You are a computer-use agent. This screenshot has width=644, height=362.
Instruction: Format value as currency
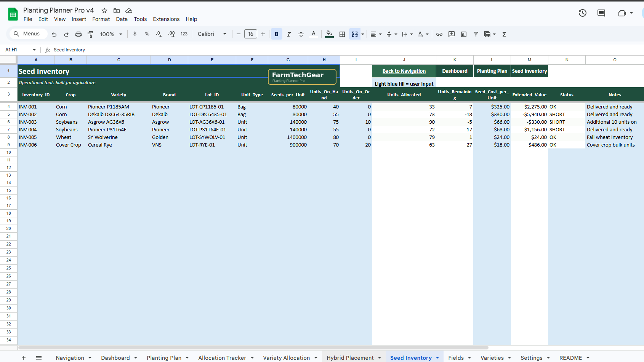tap(135, 34)
